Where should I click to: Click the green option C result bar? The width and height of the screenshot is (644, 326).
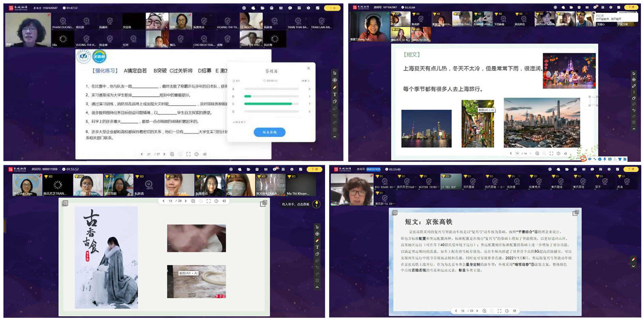pos(268,104)
